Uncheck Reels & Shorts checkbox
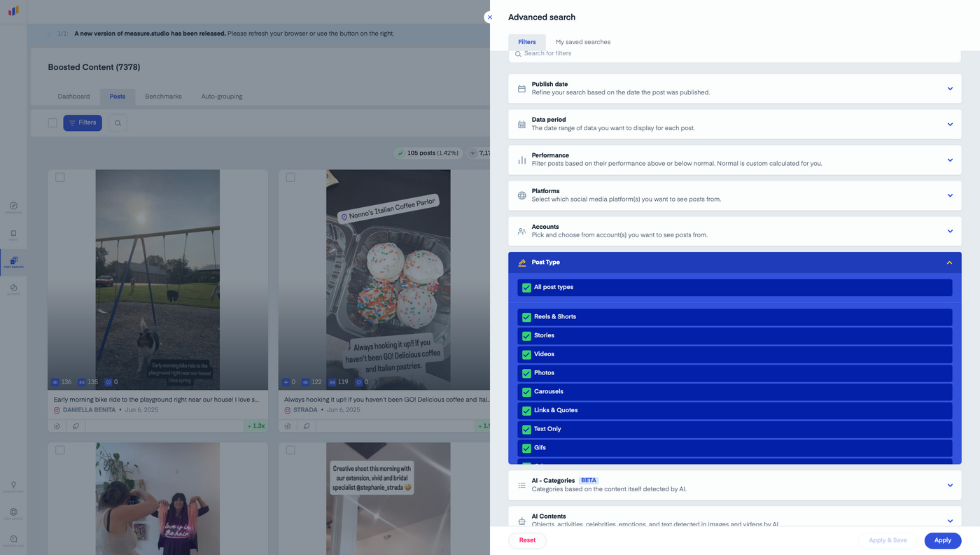 click(526, 317)
